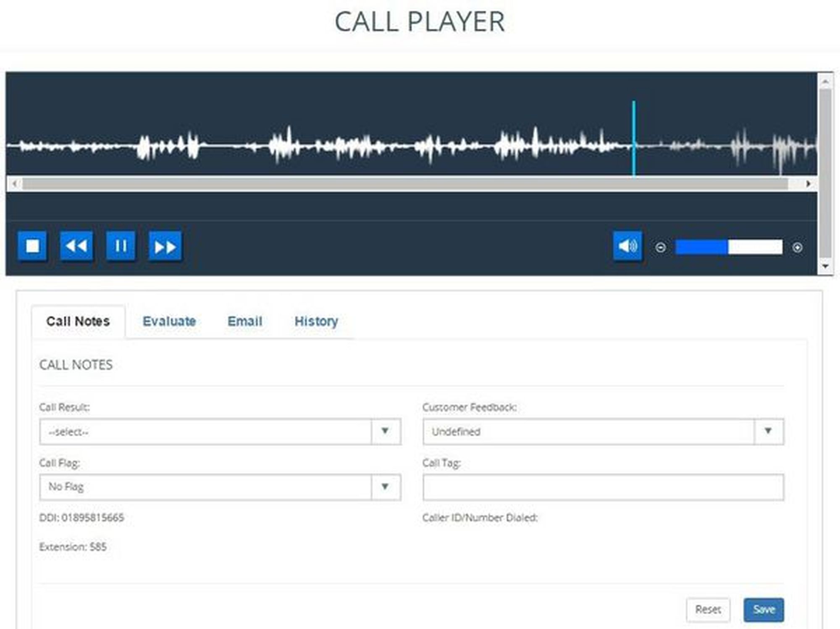Open the Call Result dropdown
The image size is (840, 629).
click(220, 432)
